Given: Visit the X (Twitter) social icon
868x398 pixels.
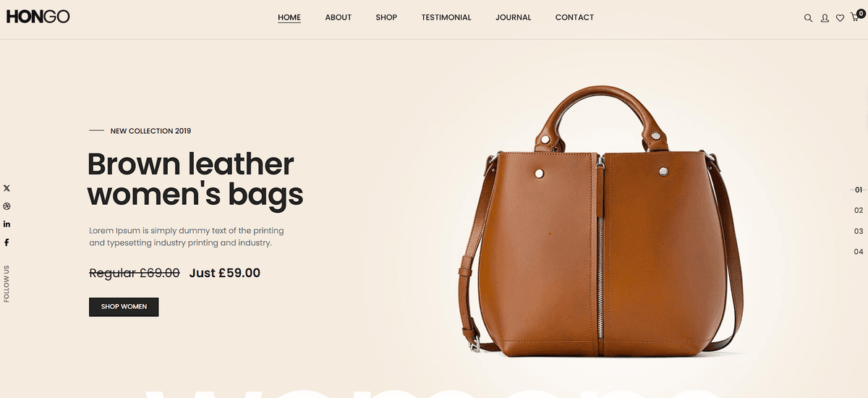Looking at the screenshot, I should pos(7,188).
